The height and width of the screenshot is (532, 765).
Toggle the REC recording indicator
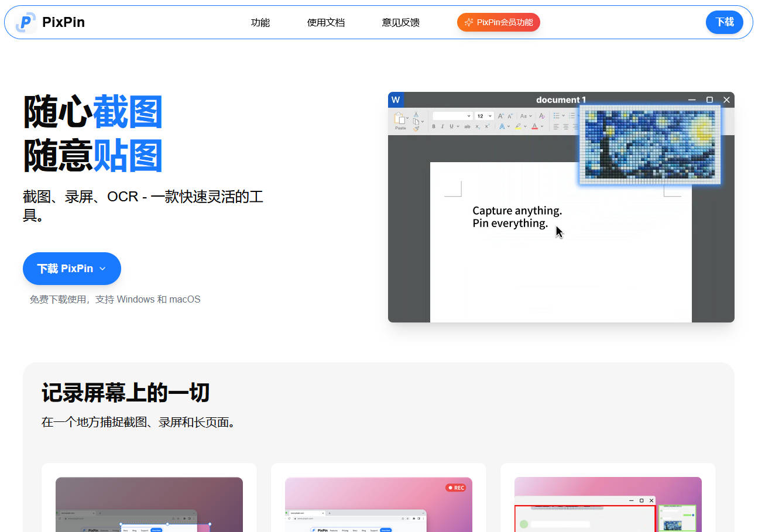click(x=456, y=488)
